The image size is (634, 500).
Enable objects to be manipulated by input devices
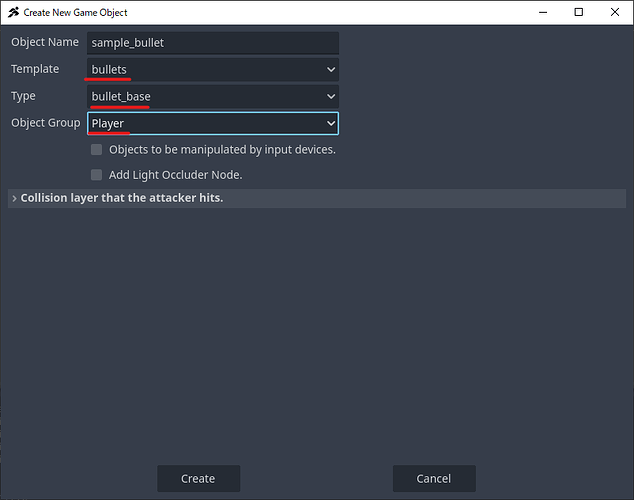[x=97, y=150]
